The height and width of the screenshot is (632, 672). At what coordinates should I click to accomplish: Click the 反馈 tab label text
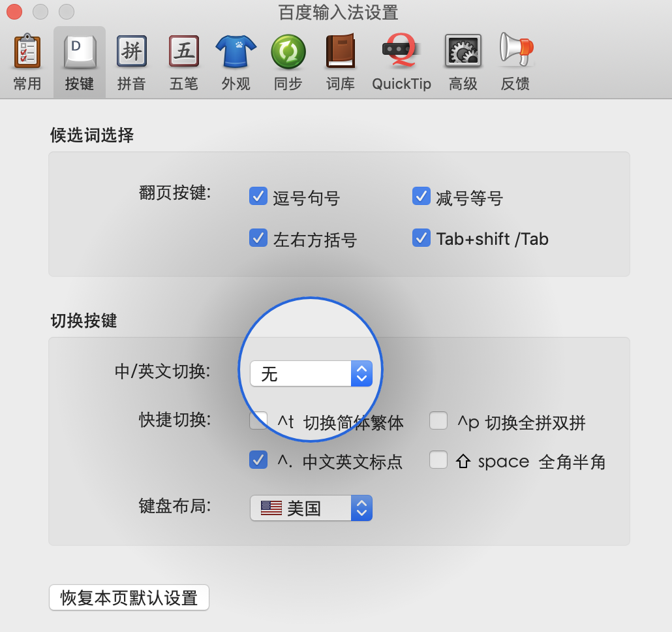pos(515,84)
